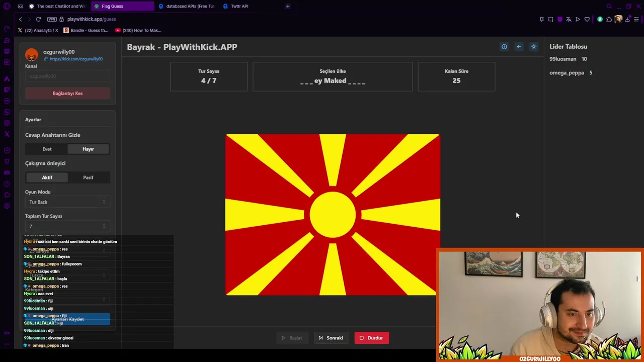This screenshot has height=362, width=644.
Task: Toggle light theme with the sun icon
Action: (x=534, y=47)
